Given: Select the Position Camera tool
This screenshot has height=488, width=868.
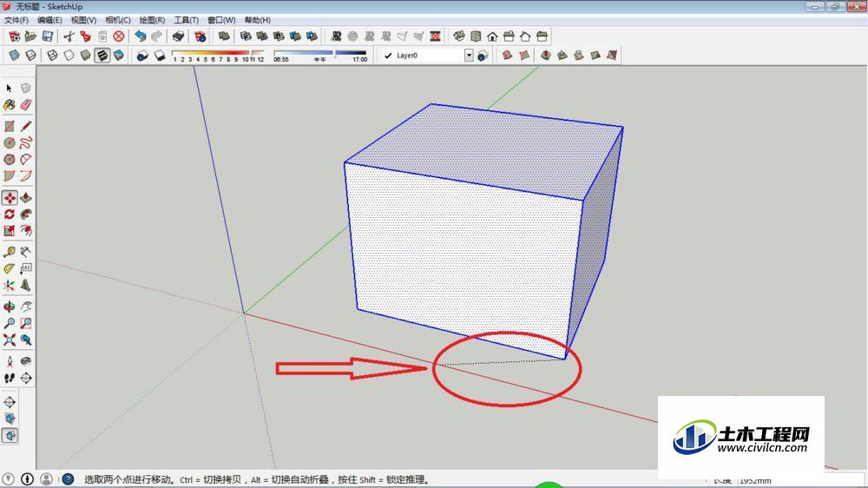Looking at the screenshot, I should click(9, 361).
